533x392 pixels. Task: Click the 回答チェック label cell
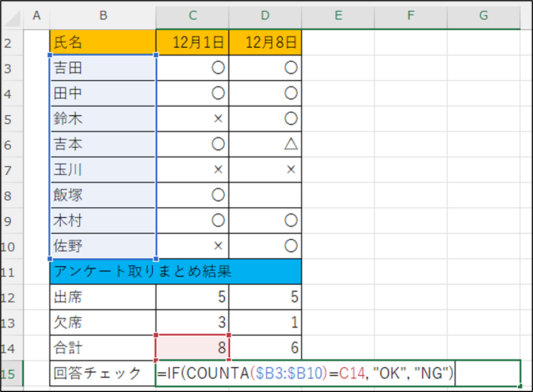pos(103,373)
